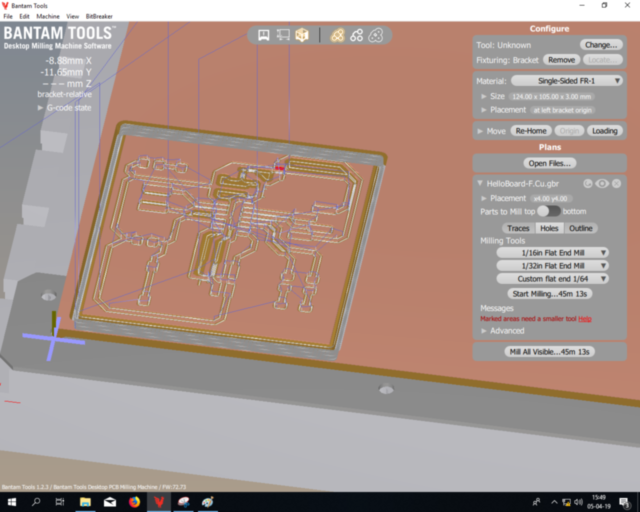Collapse the HelloBoard-F.Cu.gbr plan
640x512 pixels.
480,184
